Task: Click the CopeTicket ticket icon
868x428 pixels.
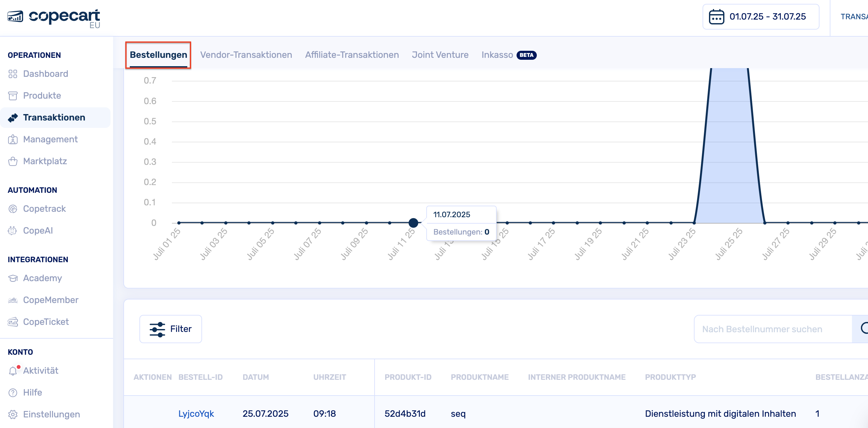Action: 13,322
